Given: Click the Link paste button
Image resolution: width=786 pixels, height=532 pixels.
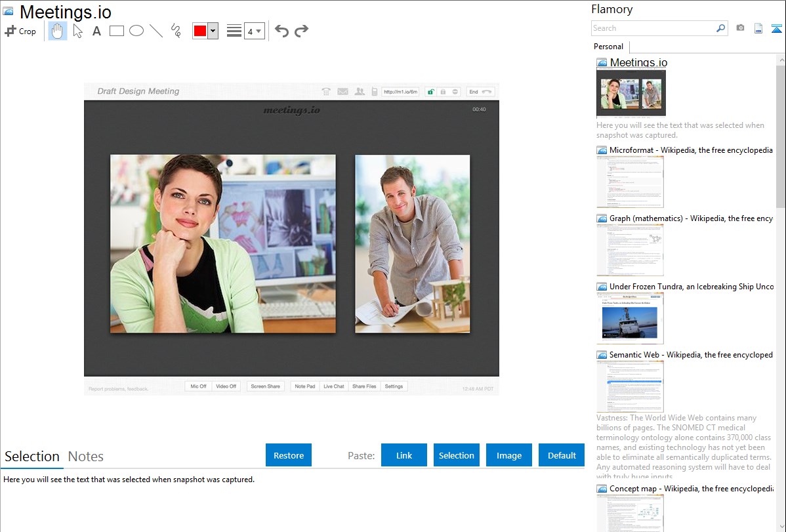Looking at the screenshot, I should (x=404, y=455).
